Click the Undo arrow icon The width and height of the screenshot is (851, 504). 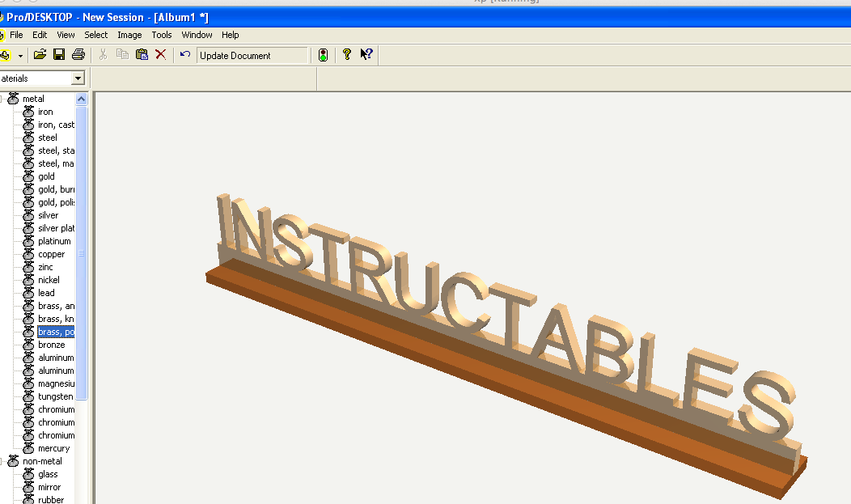click(x=185, y=54)
